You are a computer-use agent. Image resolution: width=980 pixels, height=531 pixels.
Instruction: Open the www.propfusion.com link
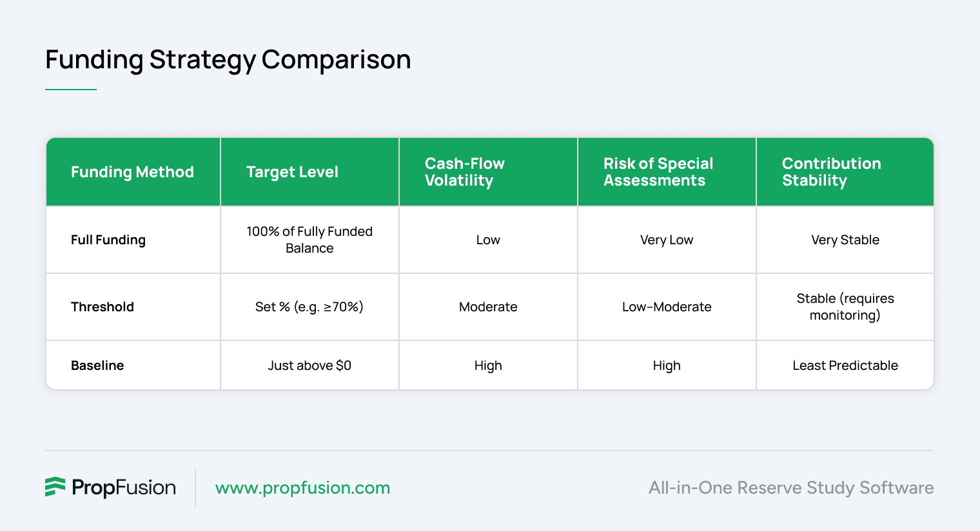pyautogui.click(x=302, y=488)
